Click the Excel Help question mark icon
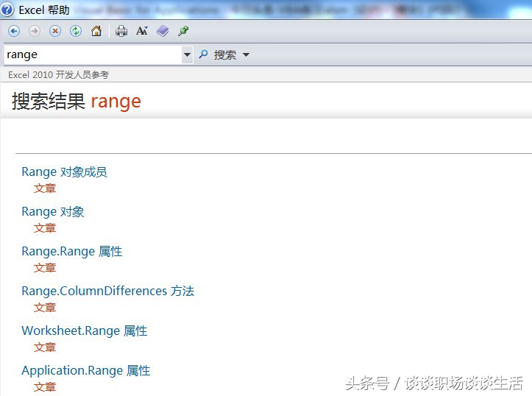532x396 pixels. (x=7, y=10)
